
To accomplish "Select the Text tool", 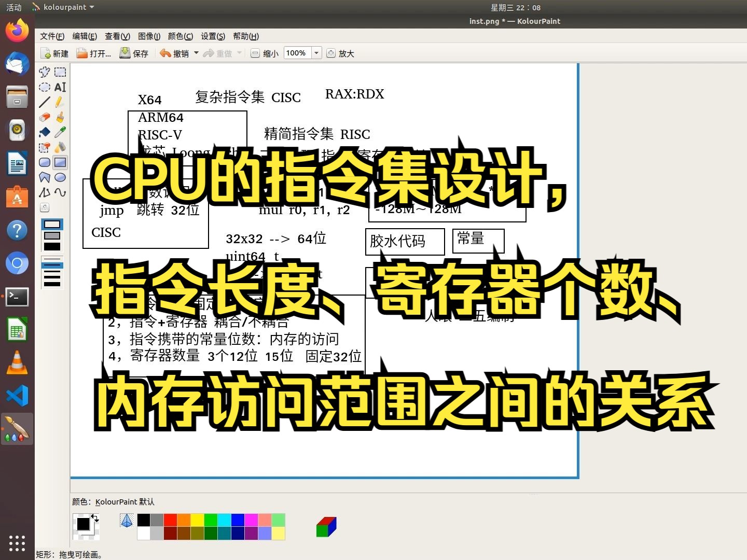I will (60, 87).
